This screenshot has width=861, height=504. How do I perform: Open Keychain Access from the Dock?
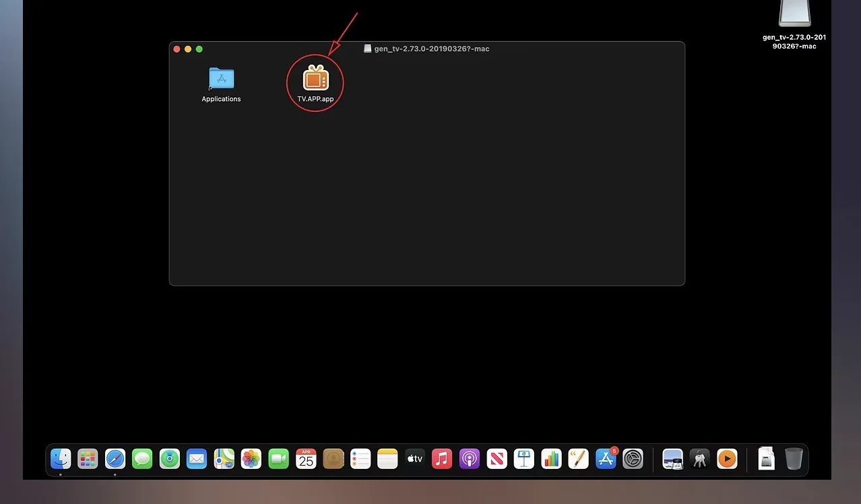point(699,459)
